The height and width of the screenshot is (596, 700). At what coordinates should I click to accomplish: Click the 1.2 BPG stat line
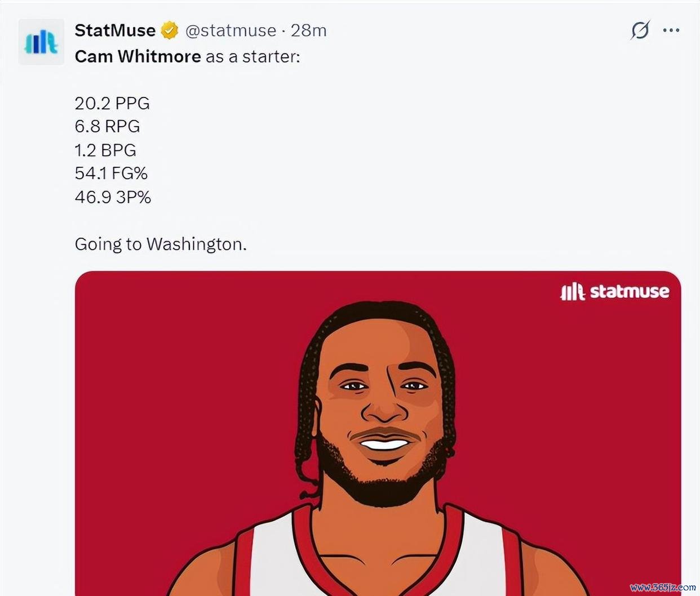pos(105,150)
